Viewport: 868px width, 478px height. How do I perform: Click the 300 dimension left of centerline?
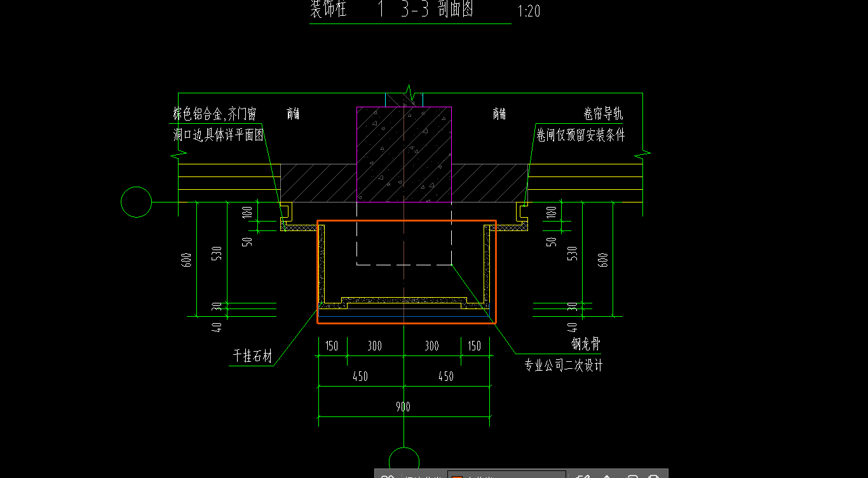point(374,346)
